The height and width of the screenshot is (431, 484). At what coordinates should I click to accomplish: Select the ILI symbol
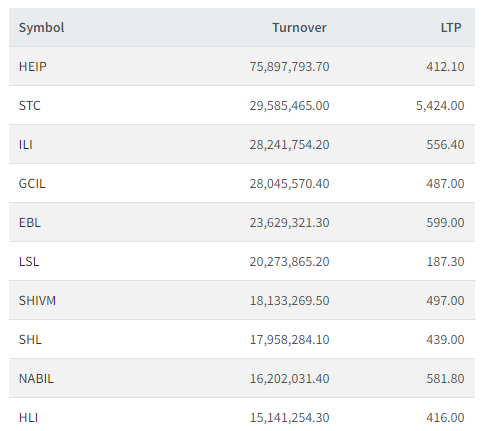[x=26, y=145]
